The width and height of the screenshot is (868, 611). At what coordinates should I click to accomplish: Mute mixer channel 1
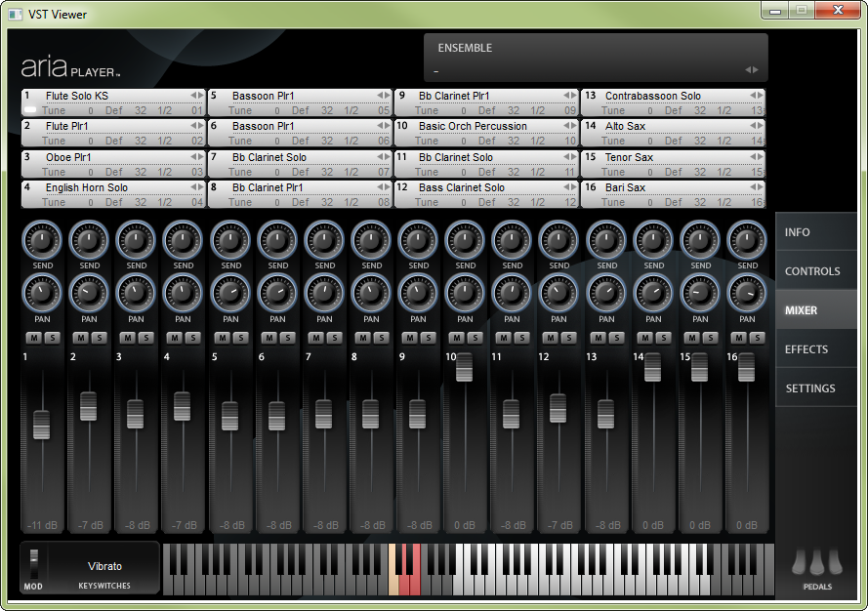tap(34, 338)
